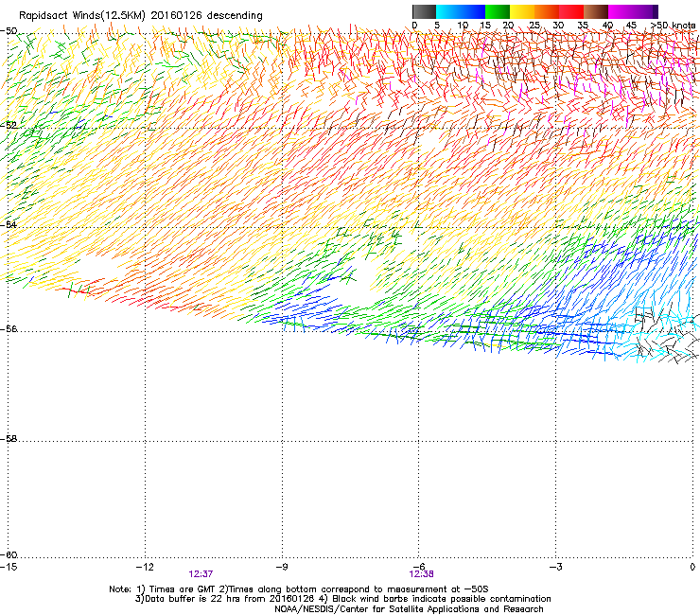Image resolution: width=700 pixels, height=615 pixels.
Task: Click the >50 knots legend label
Action: (674, 26)
